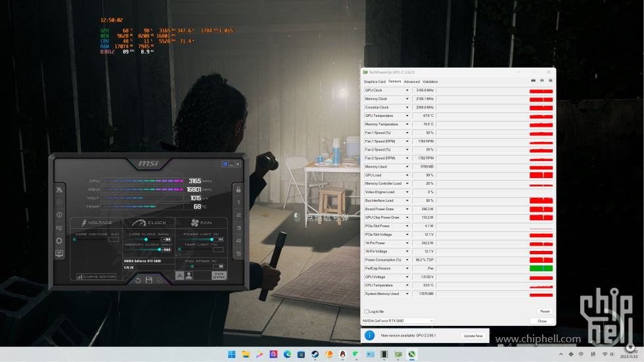Image resolution: width=644 pixels, height=362 pixels.
Task: Expand GPU Clock sensor dropdown
Action: [407, 90]
